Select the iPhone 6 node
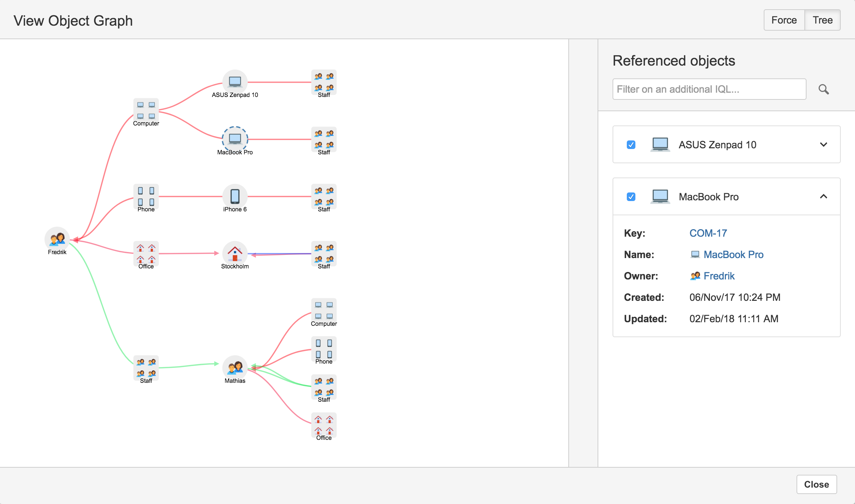 tap(235, 196)
